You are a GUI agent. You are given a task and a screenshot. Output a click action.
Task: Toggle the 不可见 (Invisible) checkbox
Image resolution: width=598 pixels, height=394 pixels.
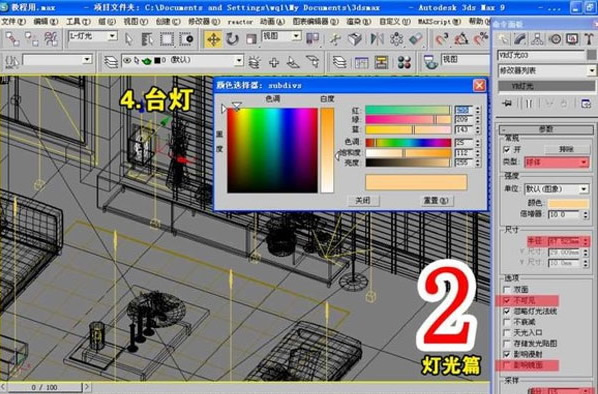[x=506, y=301]
